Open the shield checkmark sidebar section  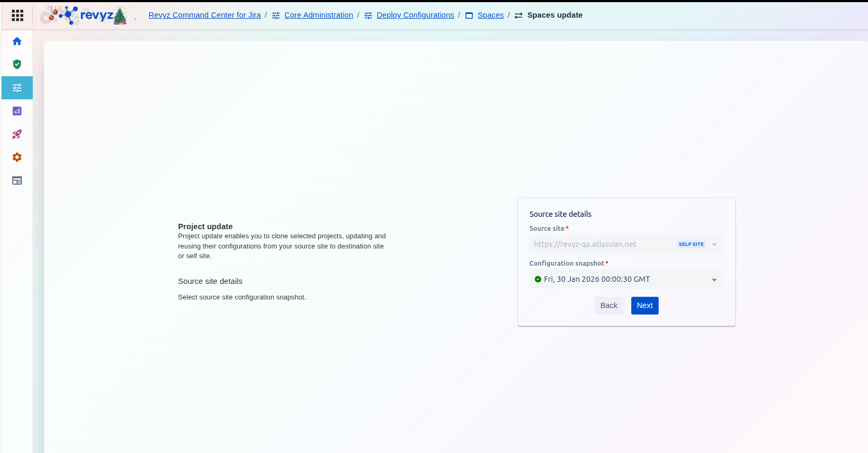(x=17, y=64)
